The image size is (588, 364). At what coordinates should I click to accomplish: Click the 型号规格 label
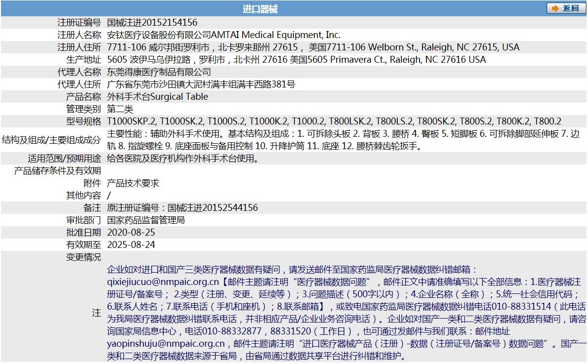[x=84, y=121]
